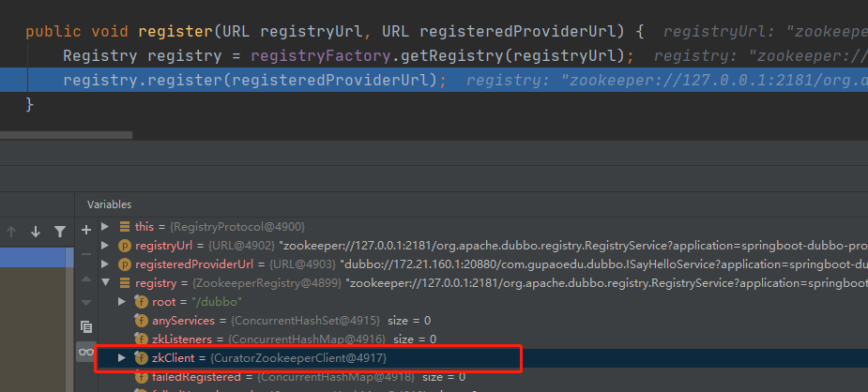Click parameter icon beside registeredProviderUrl

[125, 264]
